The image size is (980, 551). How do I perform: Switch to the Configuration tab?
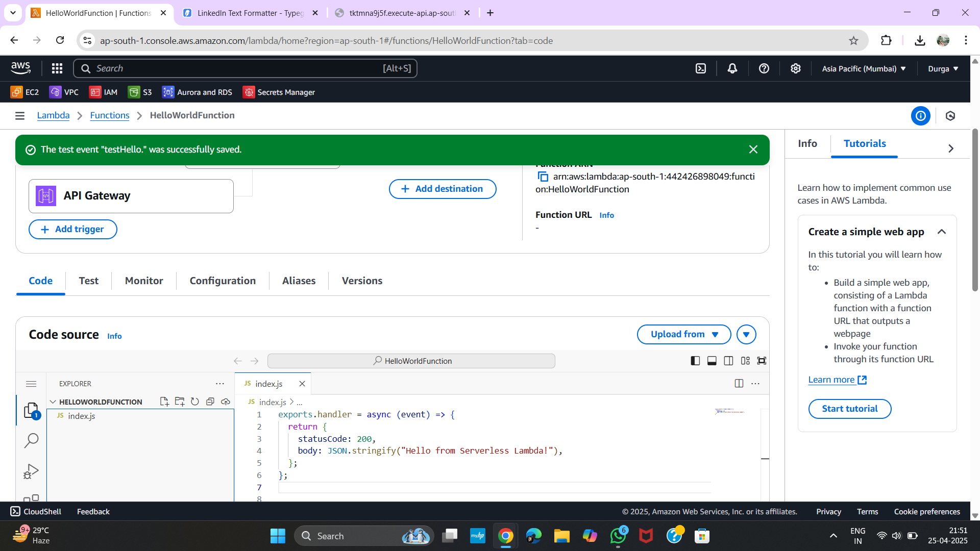click(x=223, y=281)
